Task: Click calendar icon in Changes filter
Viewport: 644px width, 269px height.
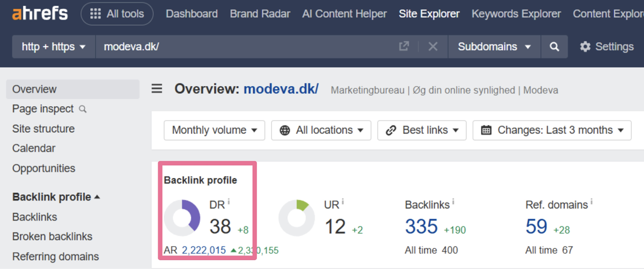Action: coord(486,130)
